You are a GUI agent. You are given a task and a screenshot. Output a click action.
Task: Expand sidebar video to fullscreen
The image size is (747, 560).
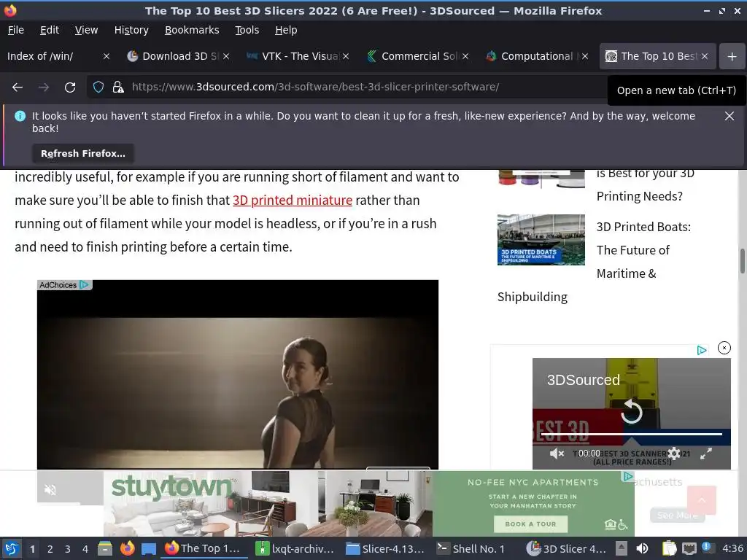(706, 454)
